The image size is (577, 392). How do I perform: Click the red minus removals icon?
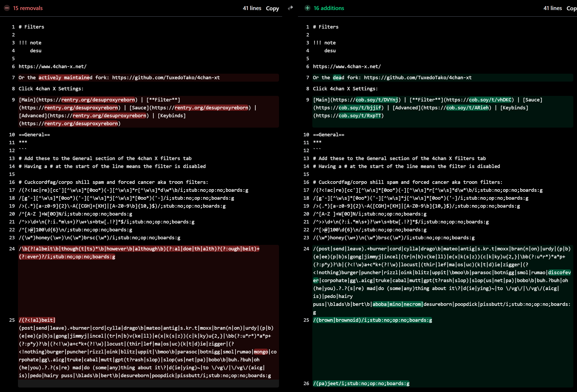click(7, 8)
